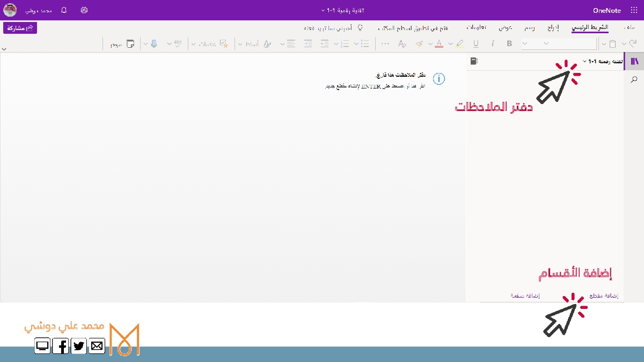644x362 pixels.
Task: Open the رسم (Draw) tab
Action: coord(529,27)
